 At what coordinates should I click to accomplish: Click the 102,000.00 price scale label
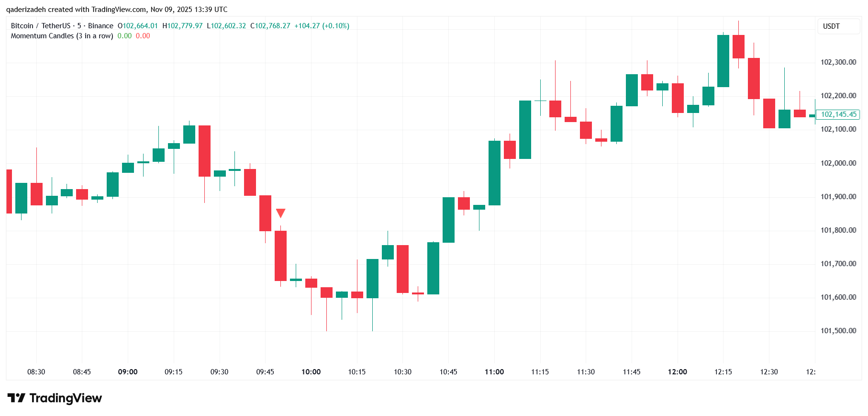(x=838, y=163)
